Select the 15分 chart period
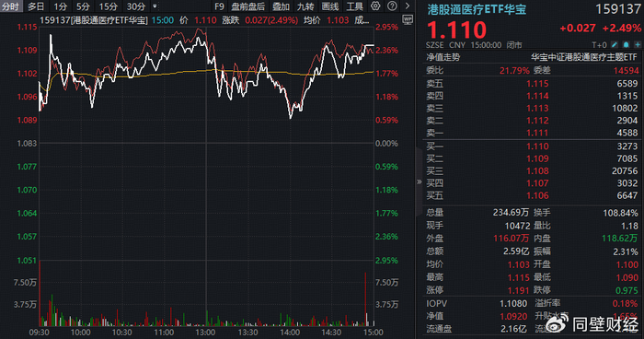This screenshot has height=339, width=644. (x=109, y=6)
